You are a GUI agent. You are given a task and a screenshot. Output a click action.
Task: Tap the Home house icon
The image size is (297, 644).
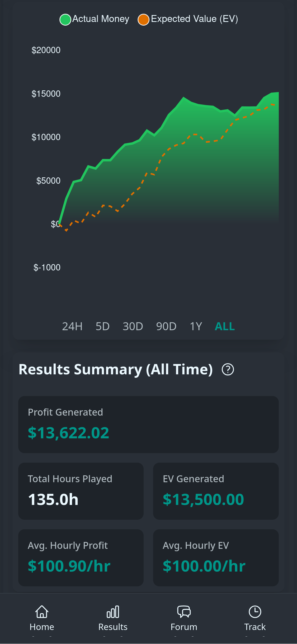(42, 612)
